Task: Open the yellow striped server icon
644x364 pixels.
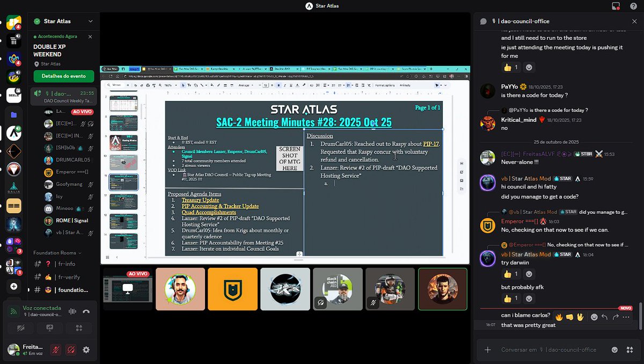Action: pos(14,206)
